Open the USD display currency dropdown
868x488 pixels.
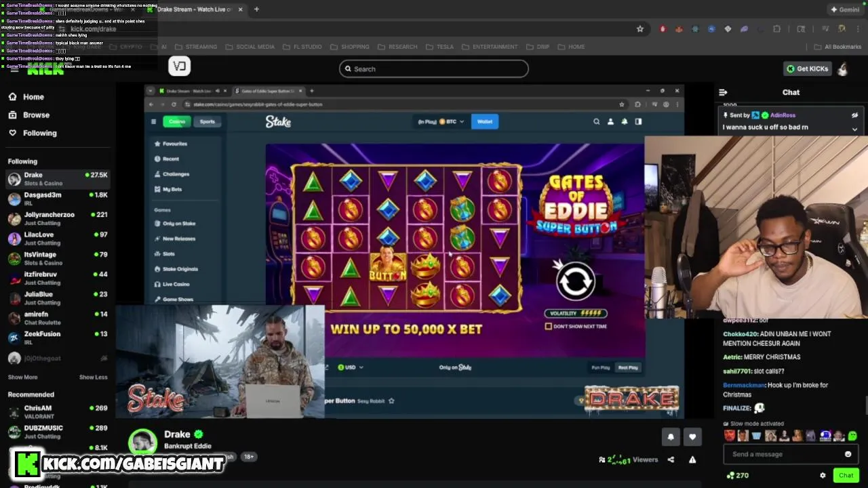pos(351,367)
